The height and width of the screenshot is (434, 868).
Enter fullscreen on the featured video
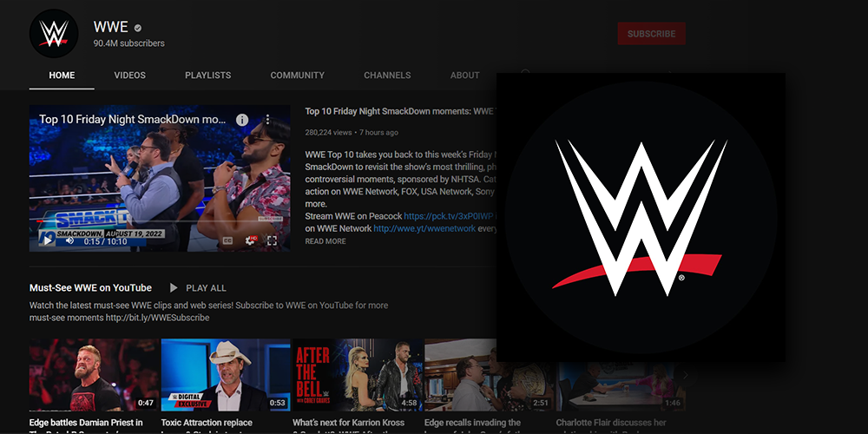272,240
